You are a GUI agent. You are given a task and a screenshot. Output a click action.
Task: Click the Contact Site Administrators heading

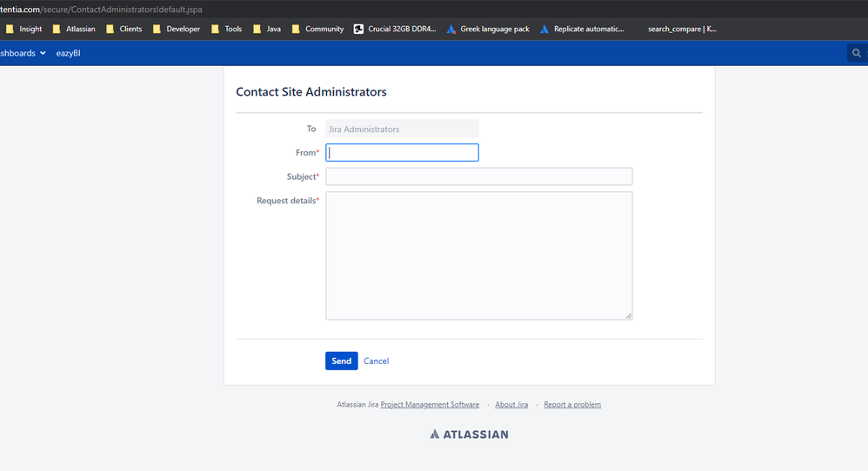pyautogui.click(x=311, y=92)
